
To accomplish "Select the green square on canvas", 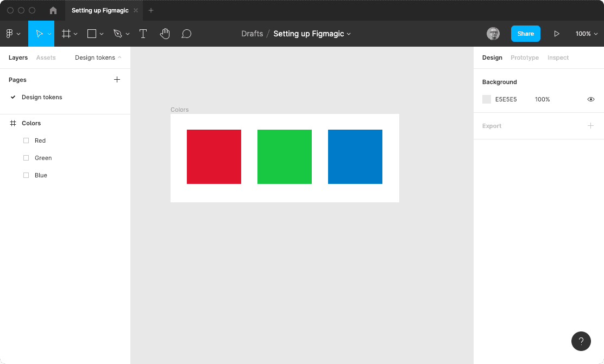I will tap(284, 157).
